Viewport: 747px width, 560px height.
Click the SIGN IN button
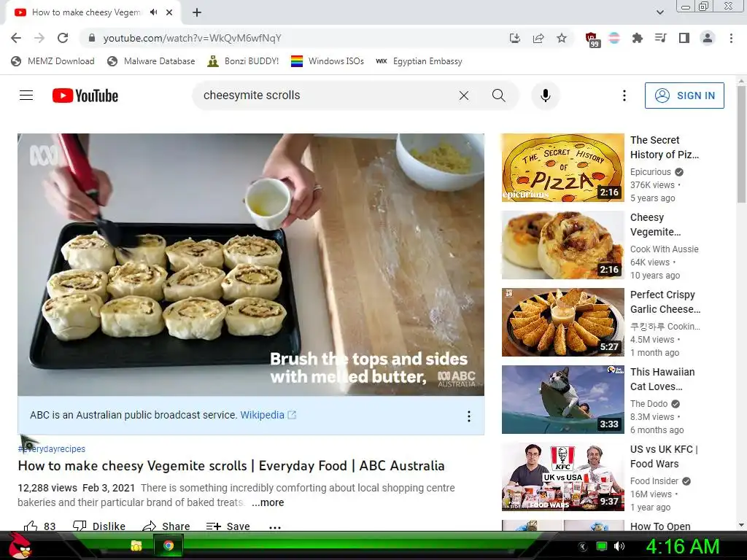[x=684, y=96]
